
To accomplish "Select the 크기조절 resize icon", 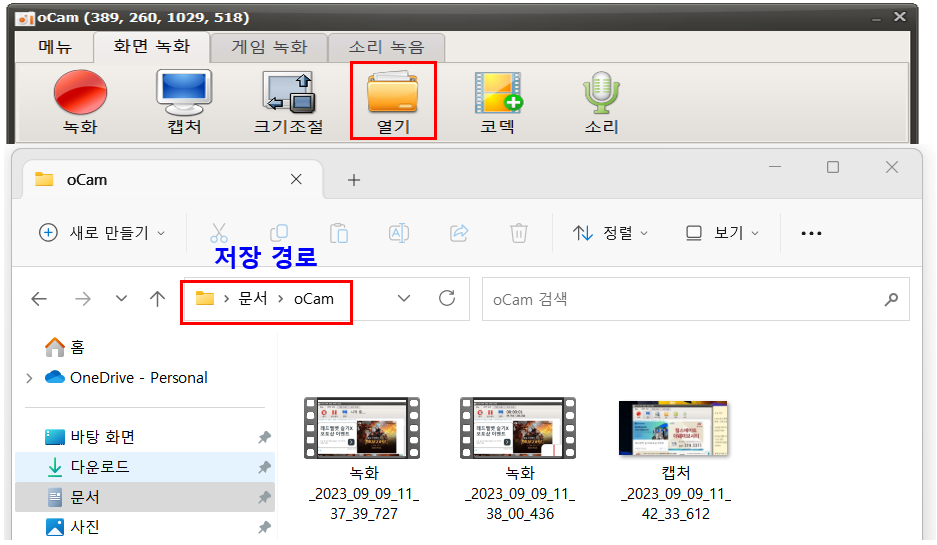I will (289, 102).
